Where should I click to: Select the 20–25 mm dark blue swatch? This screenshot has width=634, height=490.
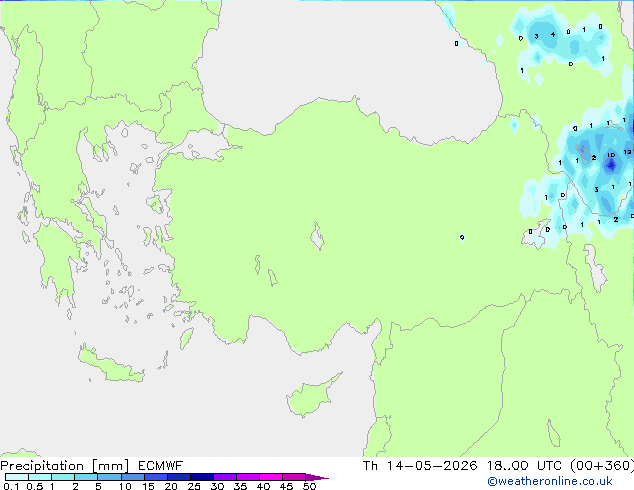178,477
